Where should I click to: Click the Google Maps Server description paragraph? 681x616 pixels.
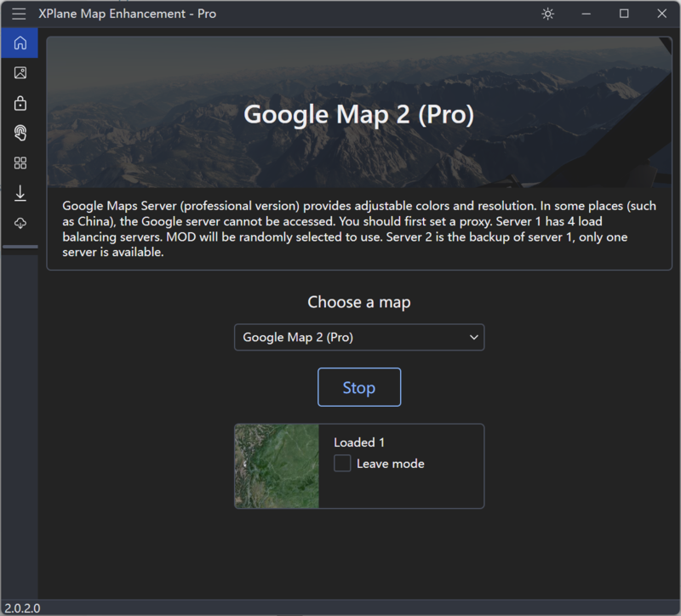coord(359,229)
